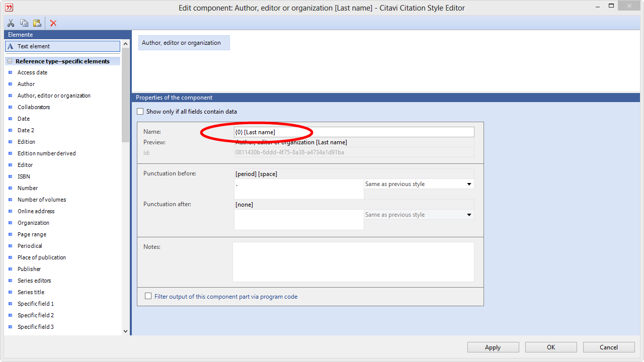Select the Number element
Viewport: 644px width, 362px height.
[x=28, y=188]
